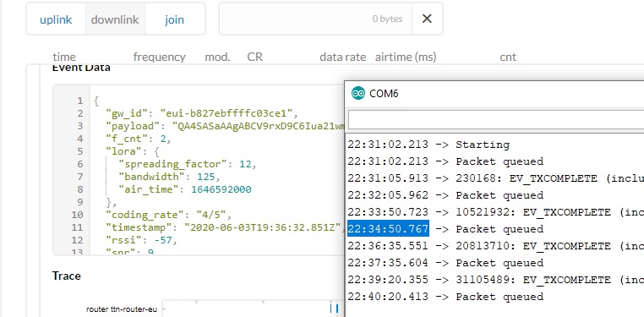
Task: Clear the payload field with X button
Action: (427, 19)
